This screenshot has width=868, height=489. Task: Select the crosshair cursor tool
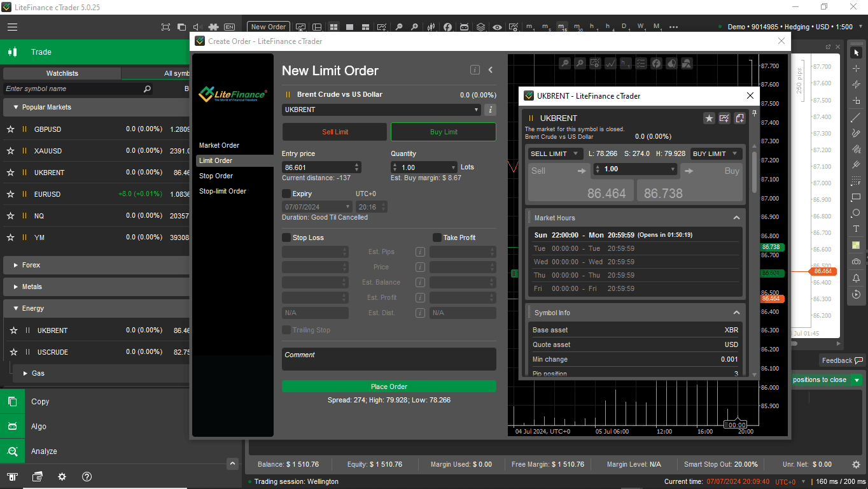pyautogui.click(x=856, y=68)
